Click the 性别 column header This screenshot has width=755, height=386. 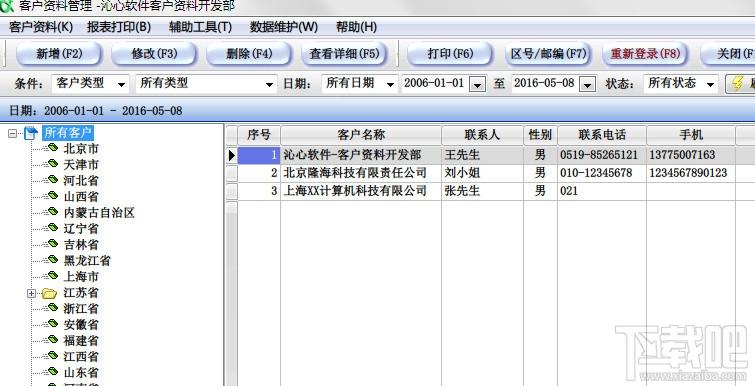[x=540, y=135]
